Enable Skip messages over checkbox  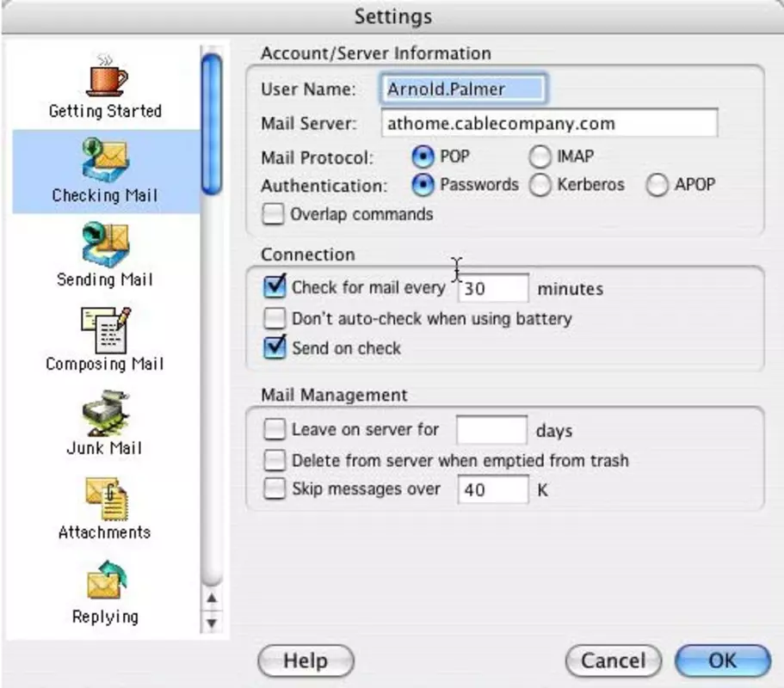pos(275,488)
